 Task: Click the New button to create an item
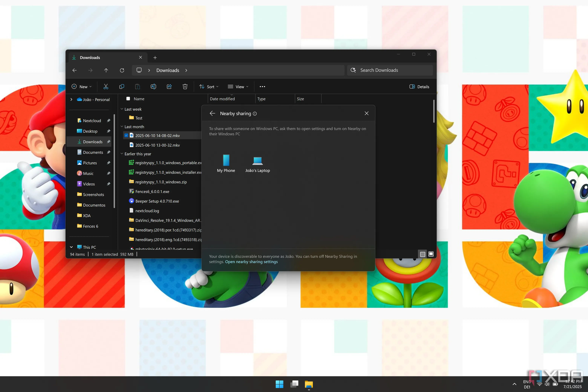[x=81, y=87]
